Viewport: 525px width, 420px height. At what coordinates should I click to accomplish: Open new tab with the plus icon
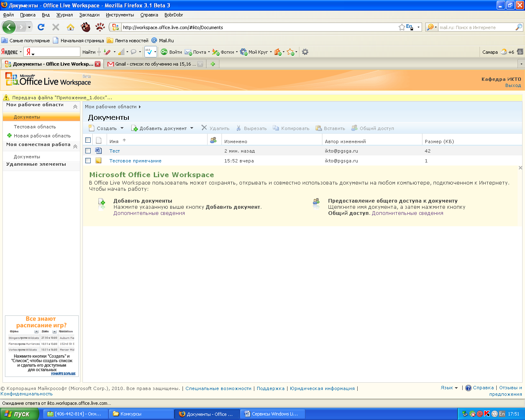[213, 64]
